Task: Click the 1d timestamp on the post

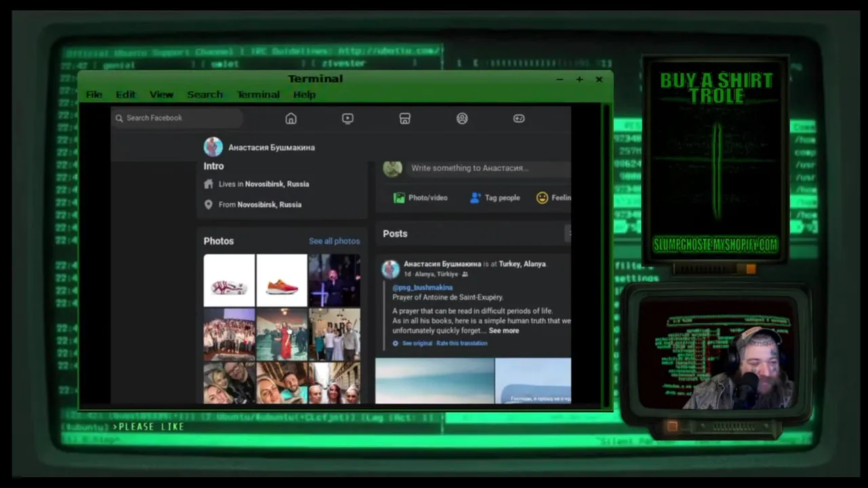Action: click(408, 274)
